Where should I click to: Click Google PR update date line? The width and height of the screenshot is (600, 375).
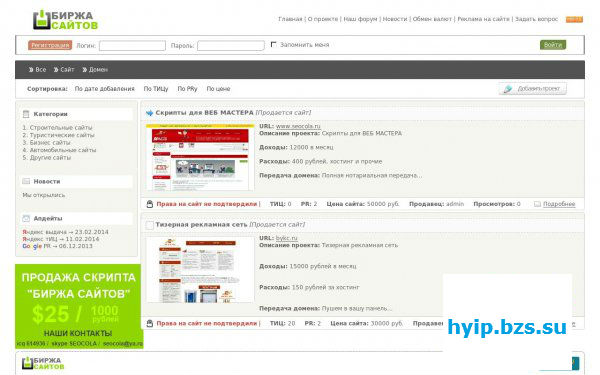pos(57,246)
